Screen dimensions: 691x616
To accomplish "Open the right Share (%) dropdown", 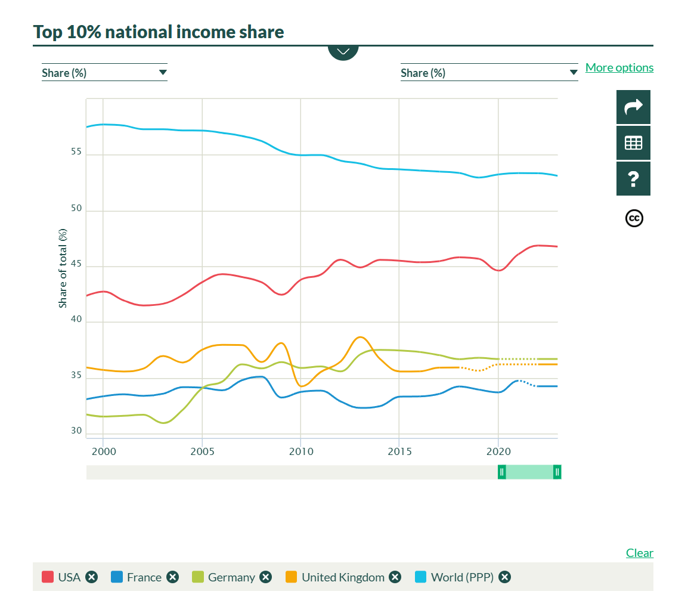I will [x=489, y=73].
